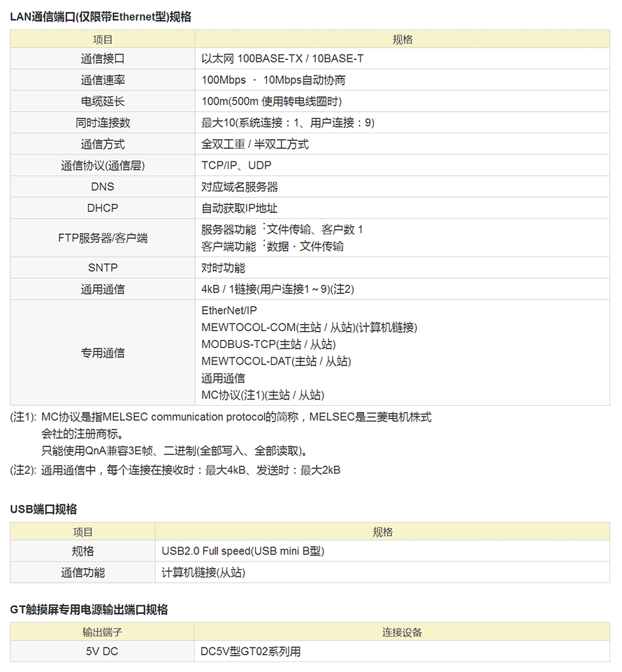Screen dimensions: 622x672
Task: Select the 以太网 100BASE-TX / 10BASE-T cell
Action: (x=282, y=59)
